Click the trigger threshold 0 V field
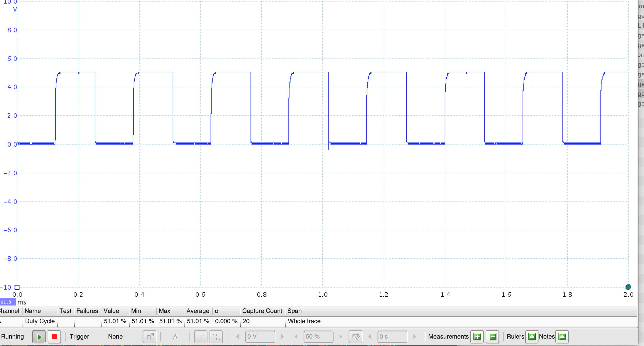644x346 pixels. tap(260, 337)
